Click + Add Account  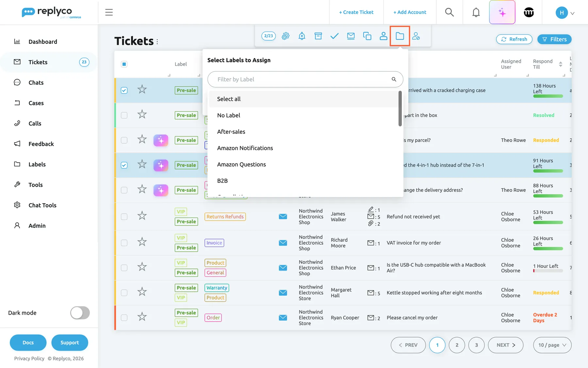(410, 12)
